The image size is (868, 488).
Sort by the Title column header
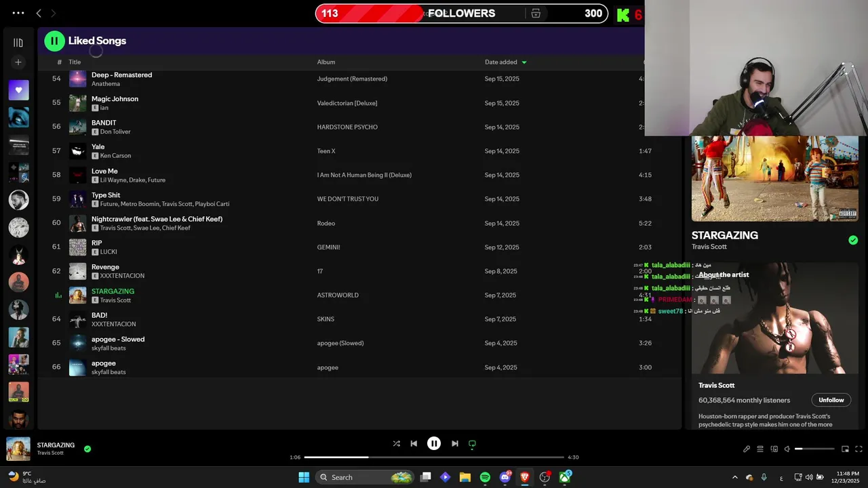tap(75, 62)
